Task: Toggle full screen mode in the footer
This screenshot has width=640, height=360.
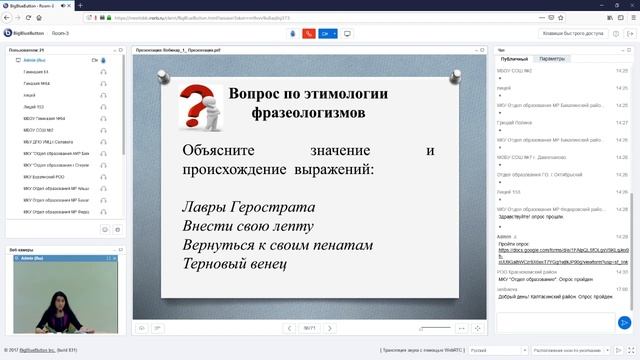Action: pos(631,350)
